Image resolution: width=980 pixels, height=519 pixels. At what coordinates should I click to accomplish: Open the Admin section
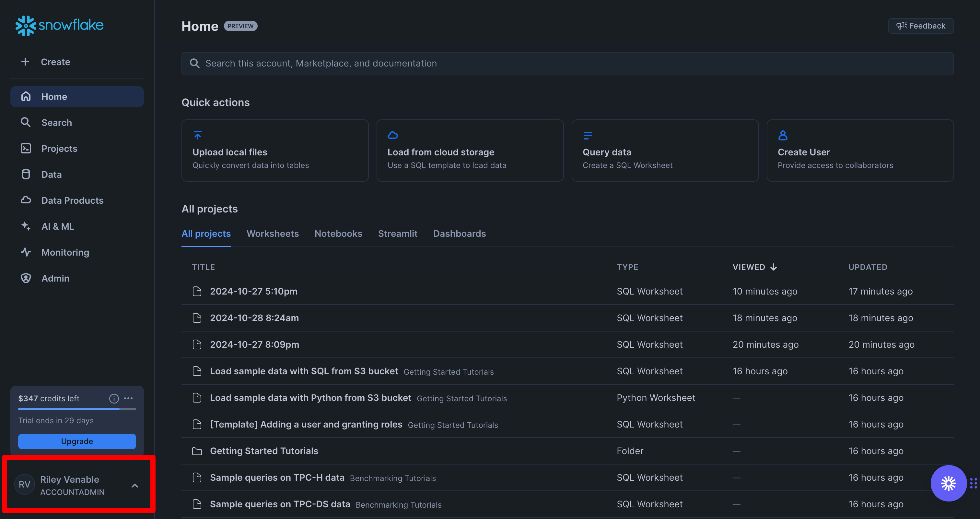(x=77, y=278)
